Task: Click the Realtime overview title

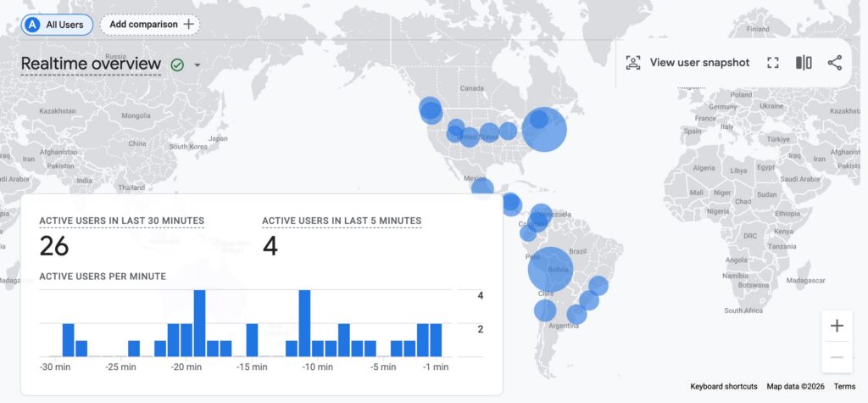Action: pos(91,64)
